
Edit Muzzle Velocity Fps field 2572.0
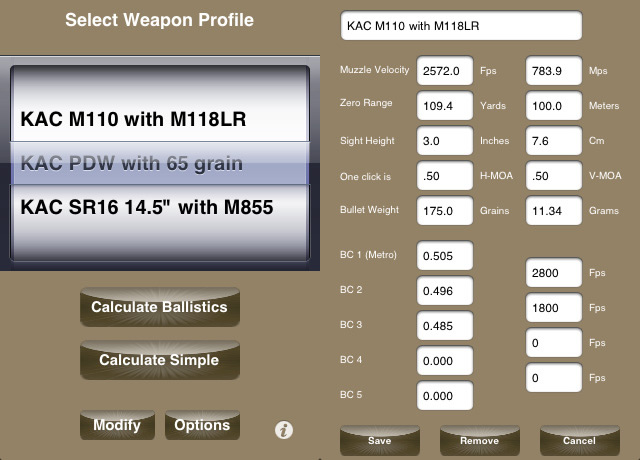click(445, 71)
